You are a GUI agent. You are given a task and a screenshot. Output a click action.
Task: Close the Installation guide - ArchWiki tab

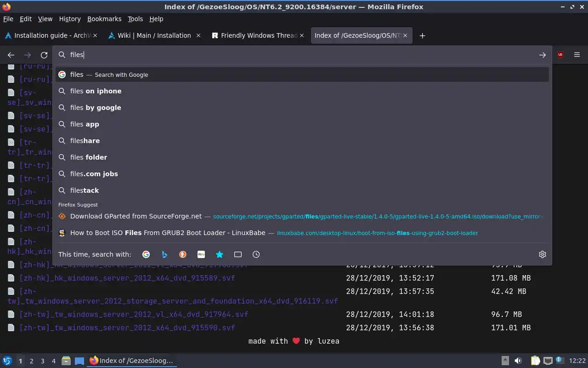pos(96,35)
